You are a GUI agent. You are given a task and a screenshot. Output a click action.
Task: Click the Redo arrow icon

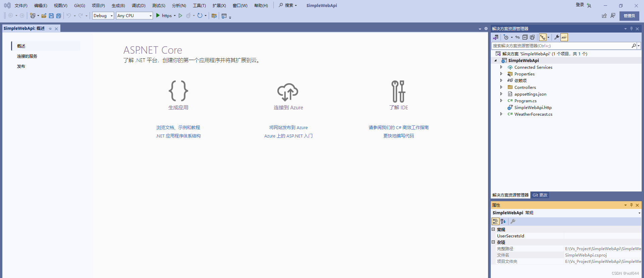coord(80,15)
